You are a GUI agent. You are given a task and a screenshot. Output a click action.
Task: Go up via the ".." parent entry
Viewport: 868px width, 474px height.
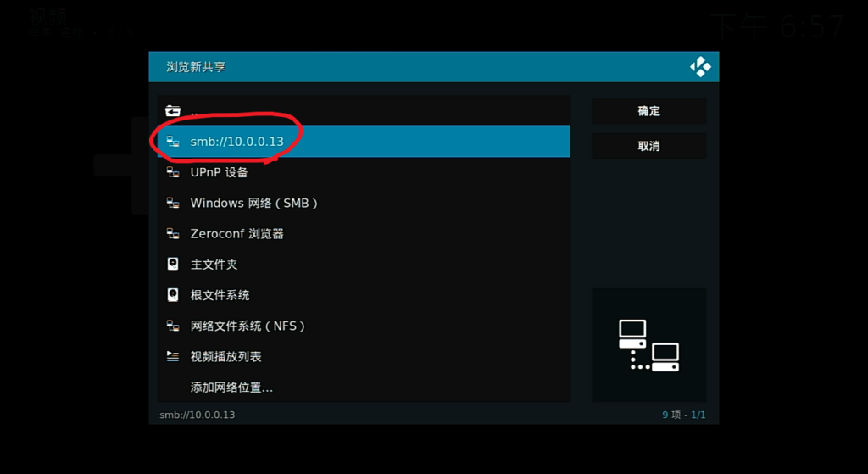(364, 111)
